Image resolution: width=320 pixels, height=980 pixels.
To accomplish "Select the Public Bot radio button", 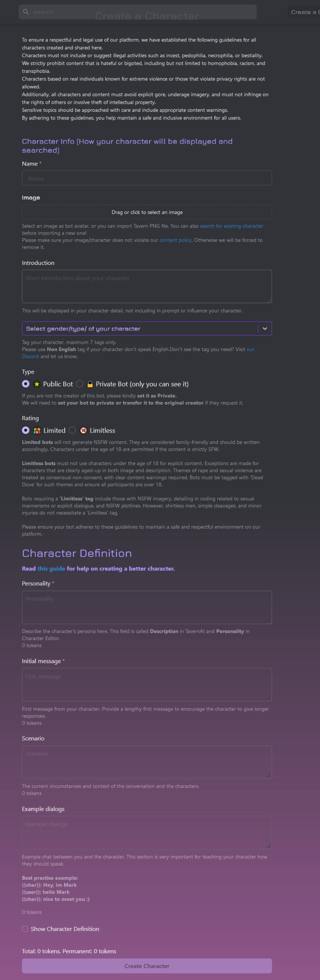I will [x=26, y=384].
